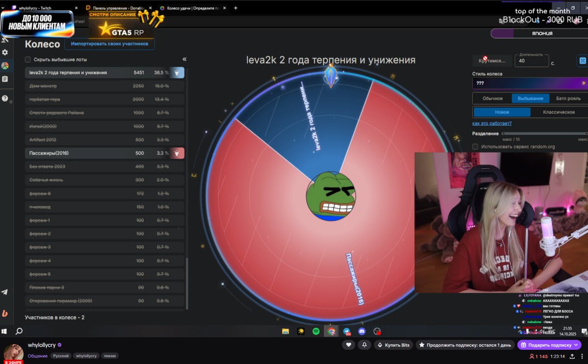The height and width of the screenshot is (364, 588).
Task: Click the lightbulb button on the leva2k lot
Action: [x=177, y=73]
